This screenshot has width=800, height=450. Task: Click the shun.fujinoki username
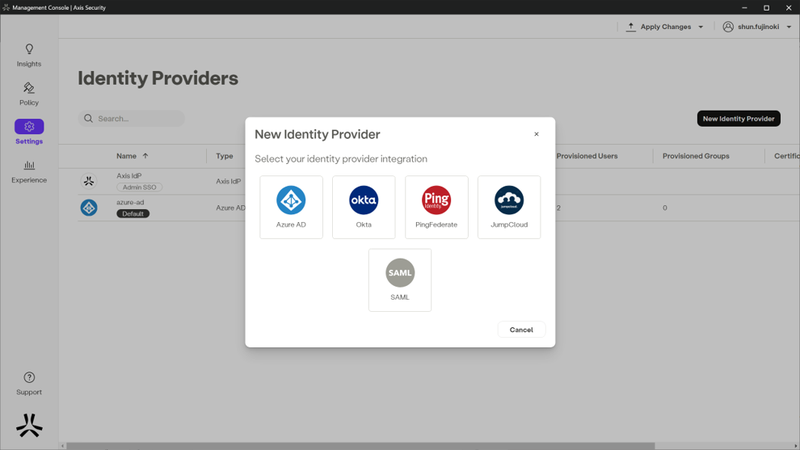pos(758,27)
